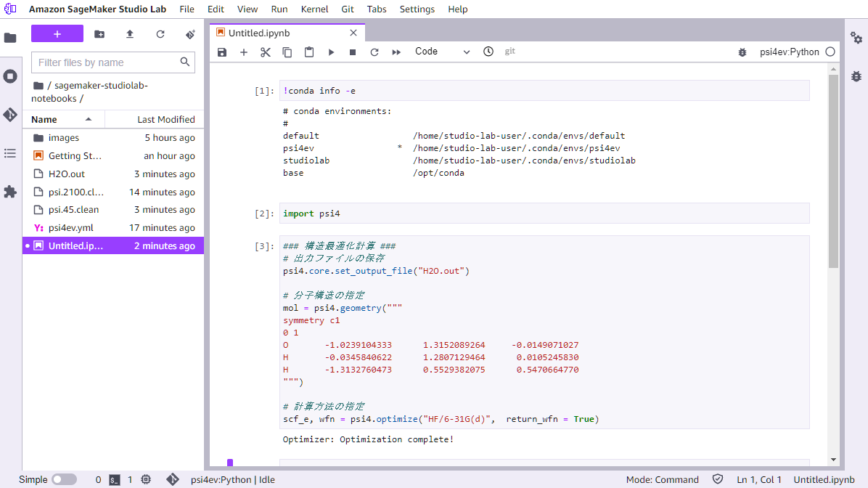This screenshot has height=488, width=868.
Task: Create a new folder
Action: coord(99,34)
